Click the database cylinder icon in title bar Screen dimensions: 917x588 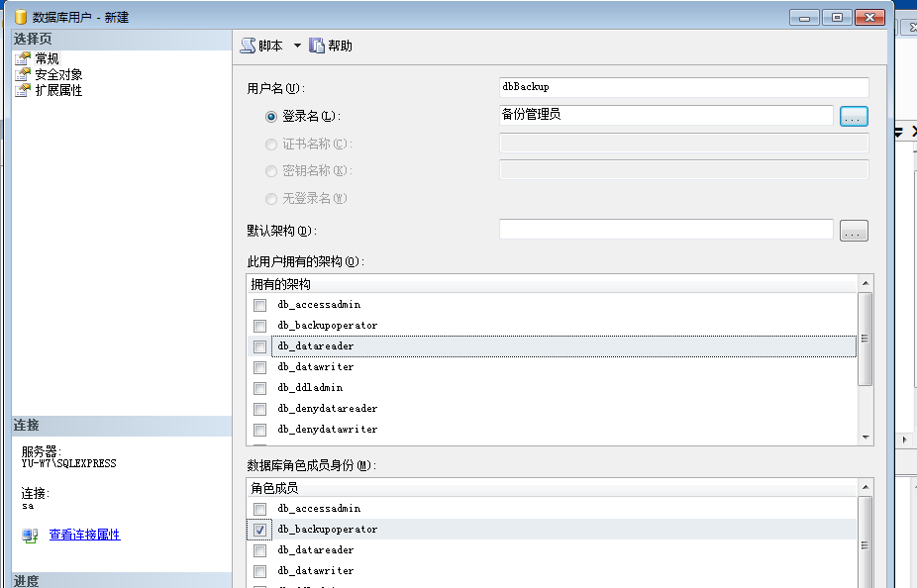(x=21, y=17)
